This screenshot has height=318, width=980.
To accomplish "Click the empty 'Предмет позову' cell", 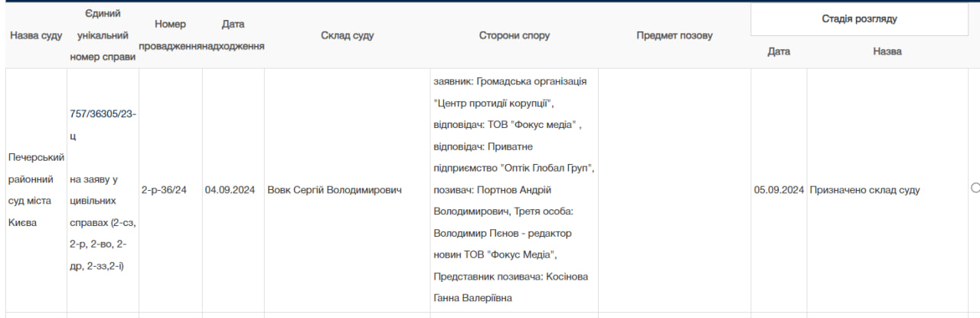I will 674,190.
